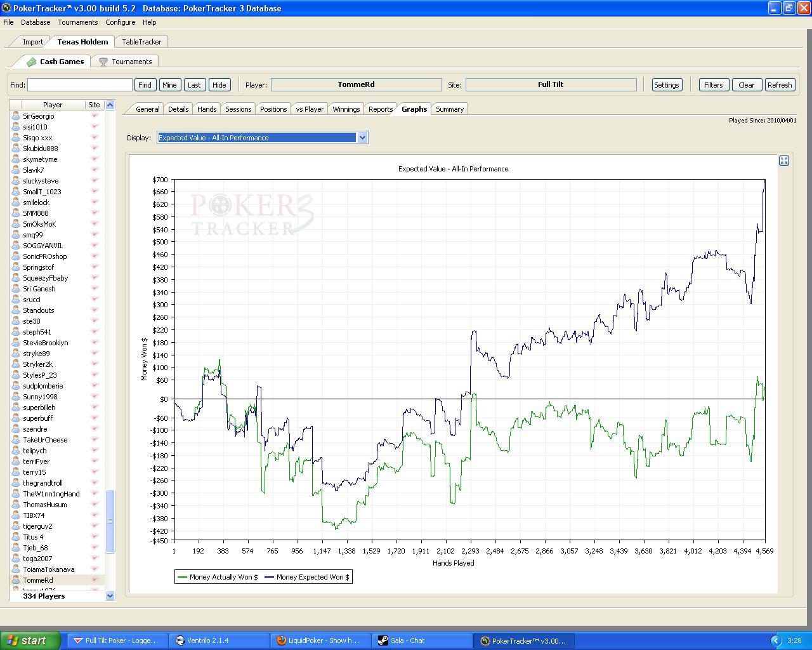This screenshot has height=650, width=812.
Task: Select player SOGGYANVIL in the list
Action: 57,246
